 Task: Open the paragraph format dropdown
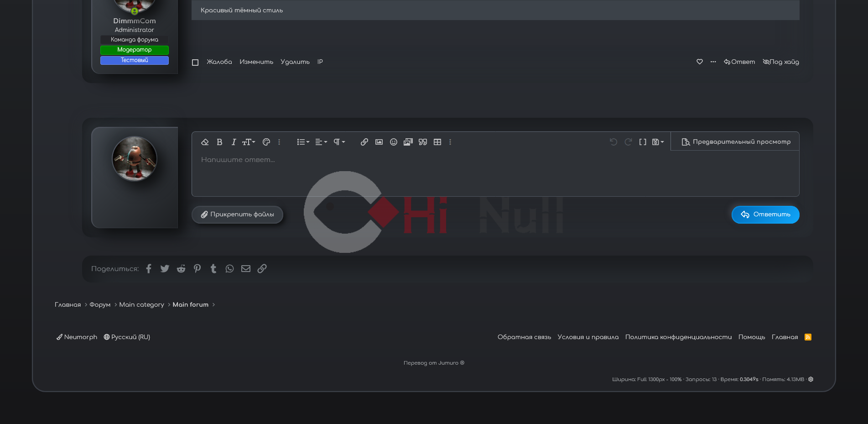339,142
